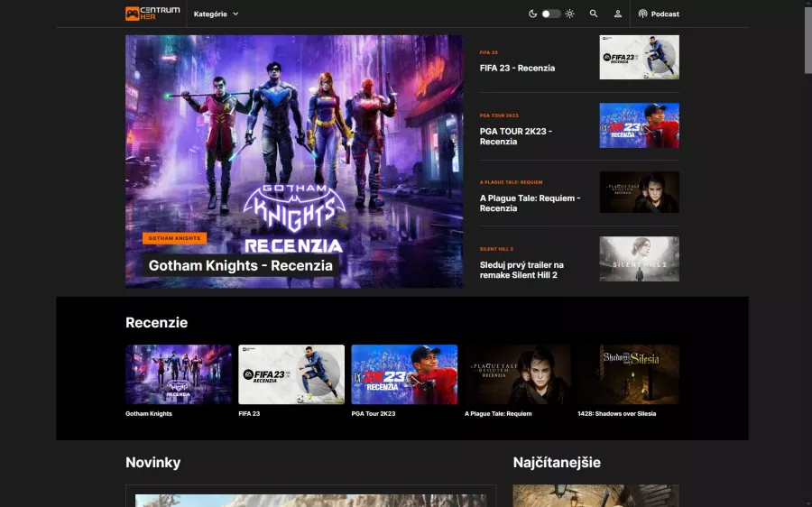
Task: Open the FIFA 23 - Recenzia article title
Action: 517,68
